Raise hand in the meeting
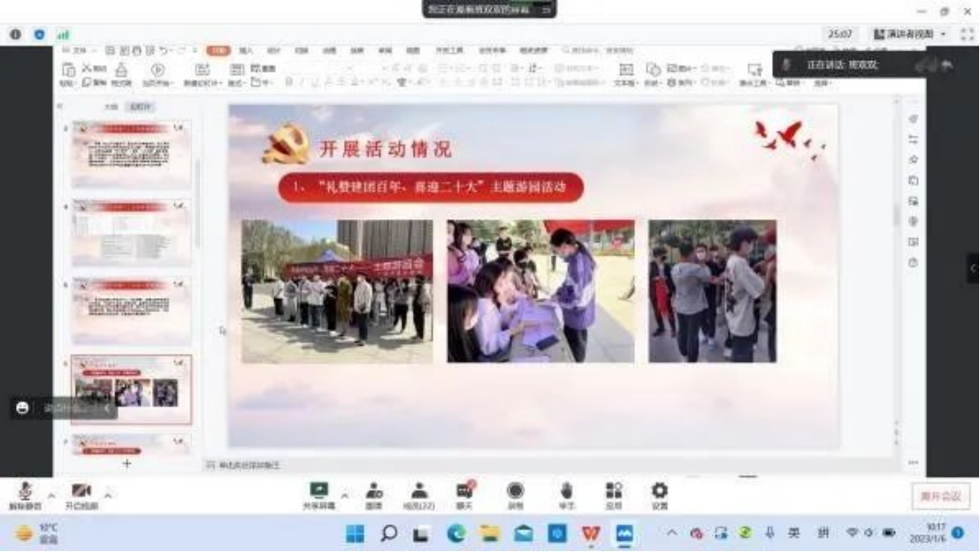Screen dimensions: 980x552 pos(566,494)
